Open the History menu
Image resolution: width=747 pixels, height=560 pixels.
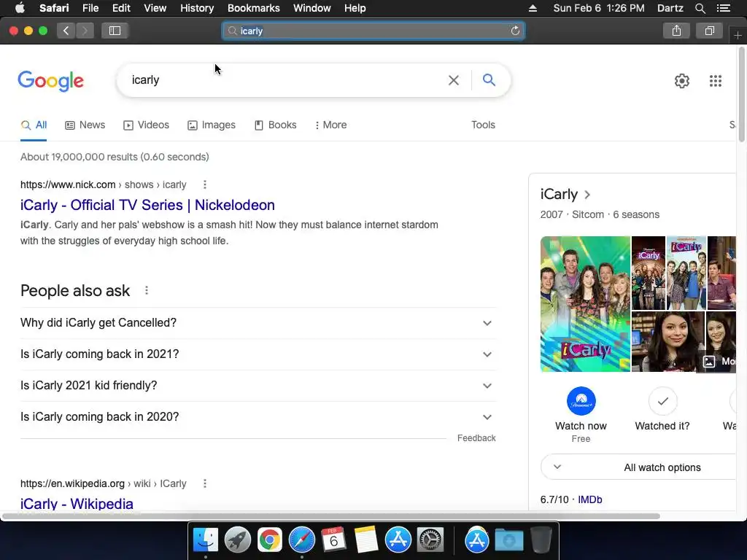[197, 8]
